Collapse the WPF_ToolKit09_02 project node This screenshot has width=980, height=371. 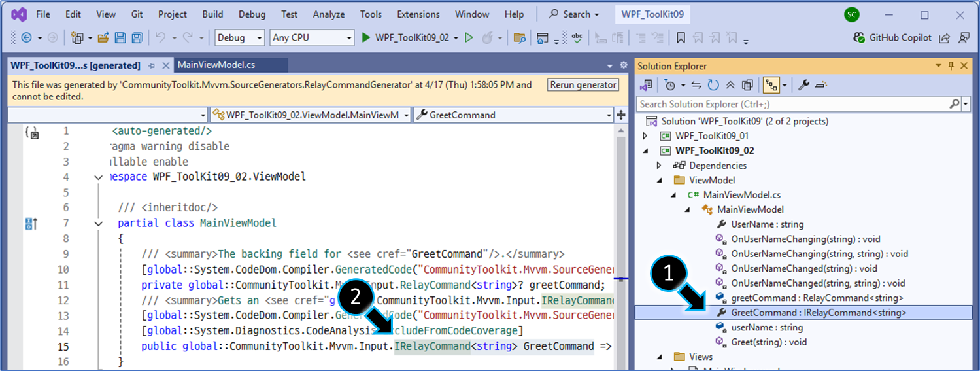[645, 150]
